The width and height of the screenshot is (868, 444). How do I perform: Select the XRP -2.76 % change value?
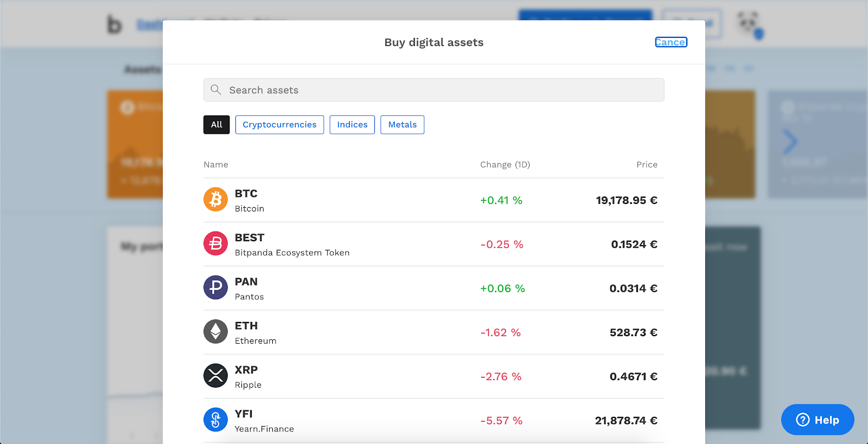pyautogui.click(x=501, y=376)
